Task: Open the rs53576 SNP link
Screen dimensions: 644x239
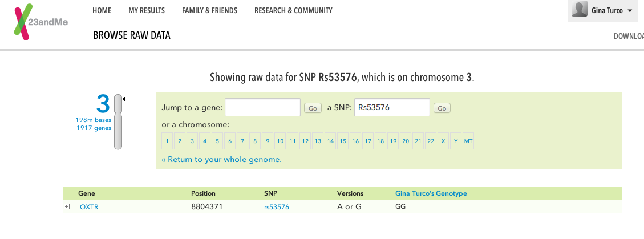Action: [x=276, y=207]
